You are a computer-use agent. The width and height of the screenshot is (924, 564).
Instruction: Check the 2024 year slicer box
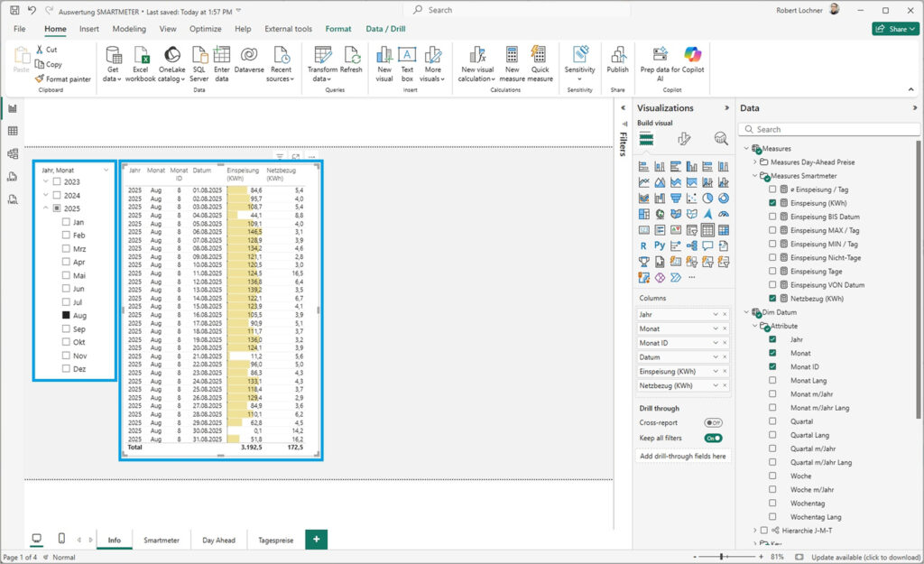click(57, 195)
